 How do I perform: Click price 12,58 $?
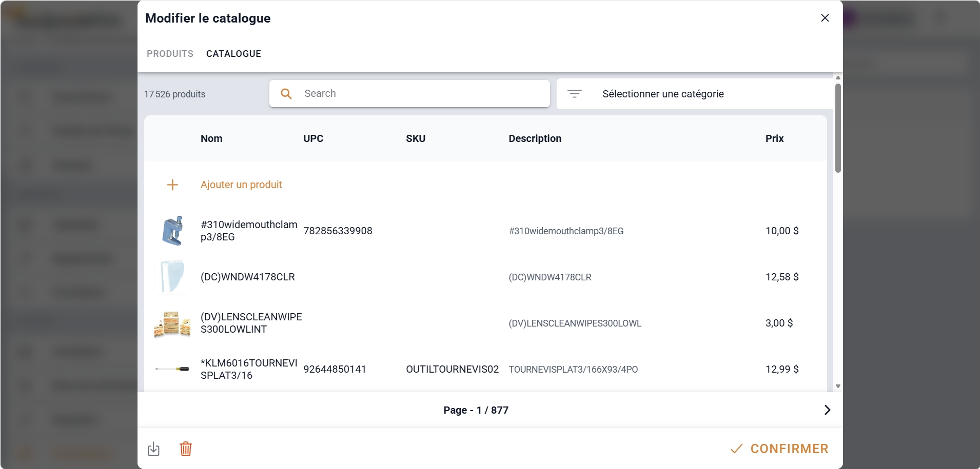click(x=782, y=277)
